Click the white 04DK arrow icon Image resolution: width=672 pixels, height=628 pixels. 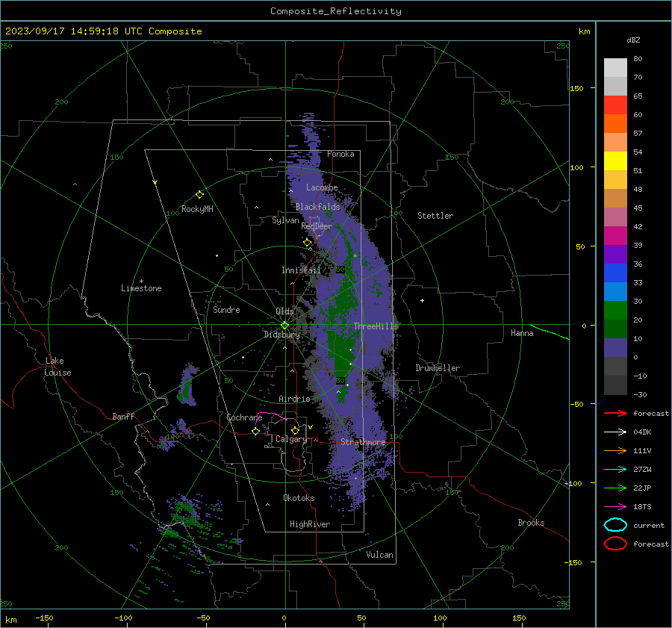615,432
